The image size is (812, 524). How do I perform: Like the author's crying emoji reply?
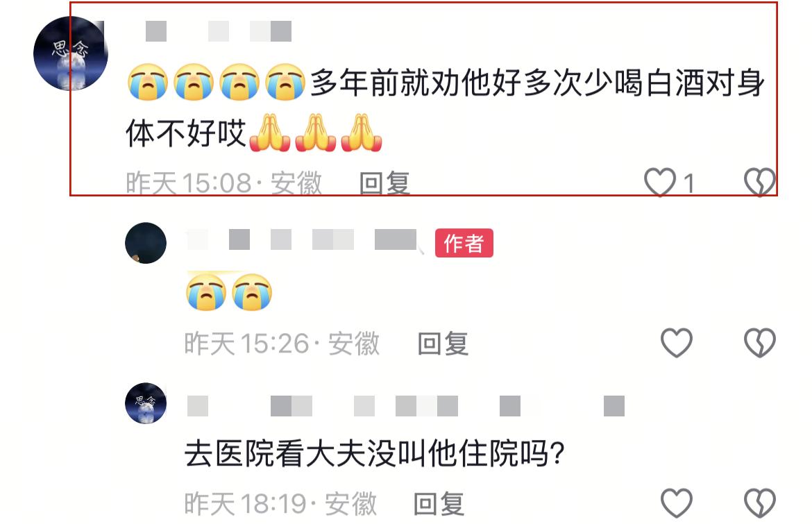(x=677, y=343)
